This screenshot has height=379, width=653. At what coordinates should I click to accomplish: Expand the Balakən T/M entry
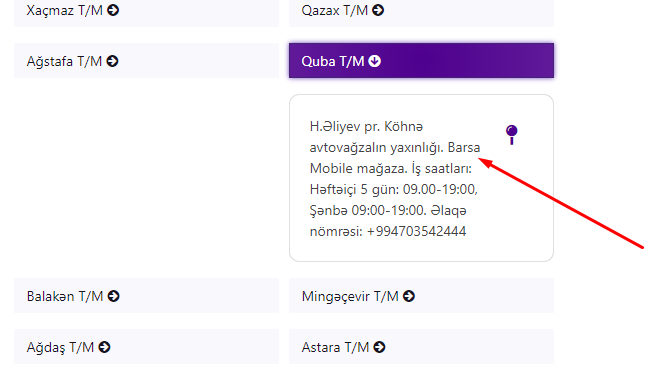pyautogui.click(x=146, y=296)
